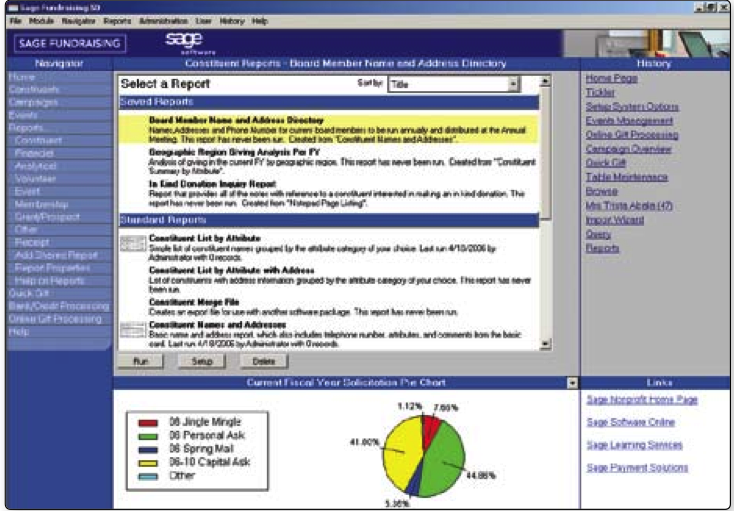Open Events Management history link

coord(629,121)
